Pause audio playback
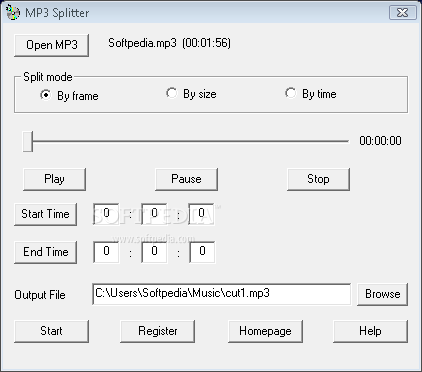The height and width of the screenshot is (372, 422). point(186,179)
